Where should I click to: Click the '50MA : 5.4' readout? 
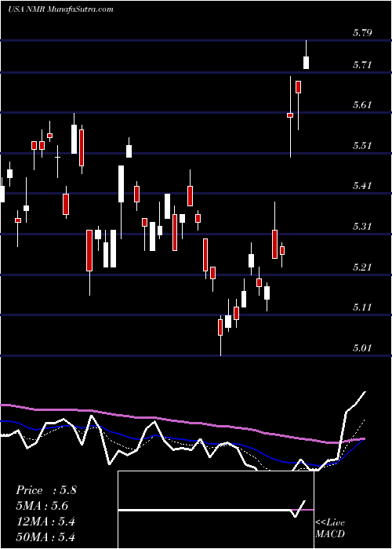pos(45,537)
